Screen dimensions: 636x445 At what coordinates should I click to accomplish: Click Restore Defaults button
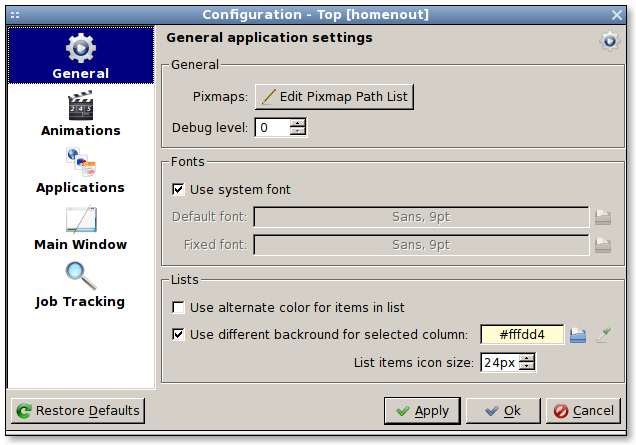coord(78,411)
